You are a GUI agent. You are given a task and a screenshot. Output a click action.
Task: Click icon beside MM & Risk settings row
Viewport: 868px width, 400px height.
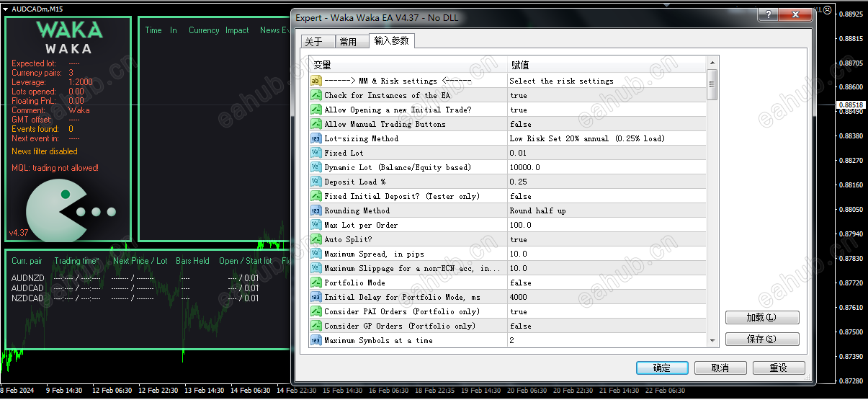(x=316, y=81)
